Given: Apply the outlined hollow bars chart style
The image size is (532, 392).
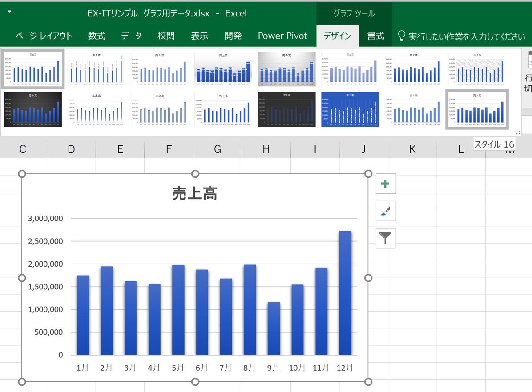Looking at the screenshot, I should click(x=160, y=109).
